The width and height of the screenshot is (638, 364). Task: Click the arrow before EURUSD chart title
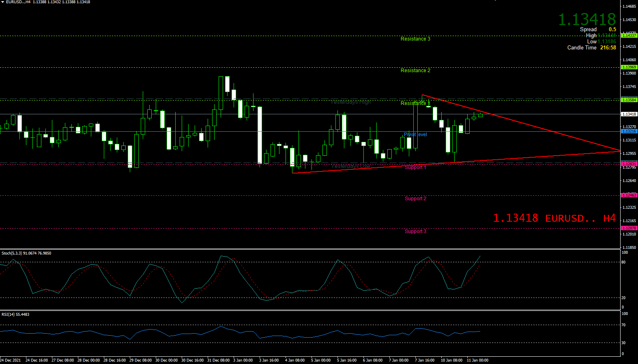coord(2,2)
